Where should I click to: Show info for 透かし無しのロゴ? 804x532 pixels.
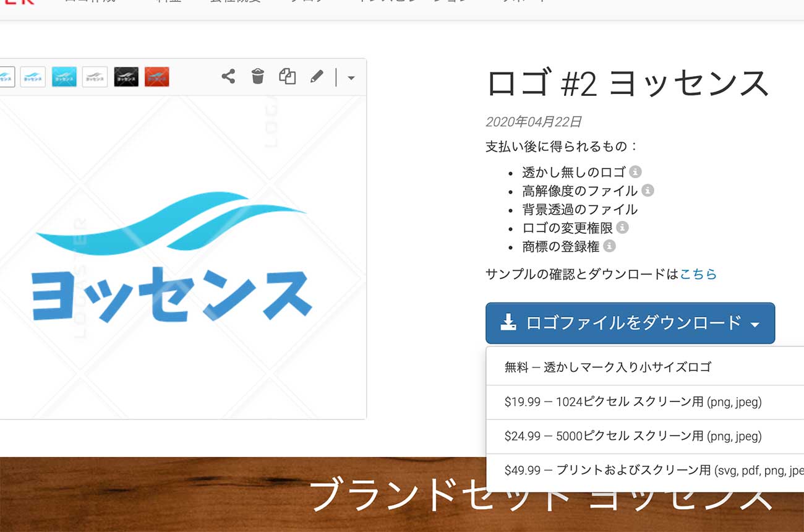[635, 172]
